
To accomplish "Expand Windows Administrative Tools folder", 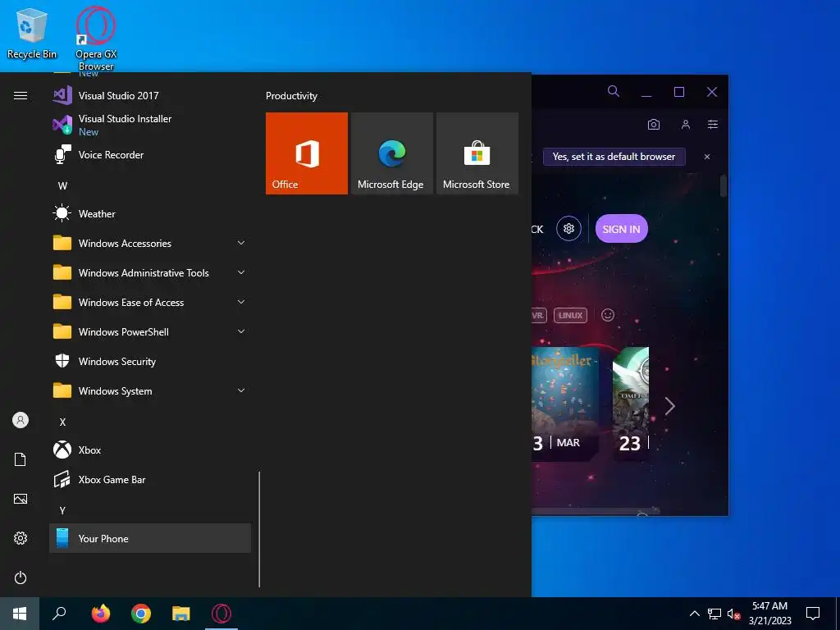I will [150, 272].
